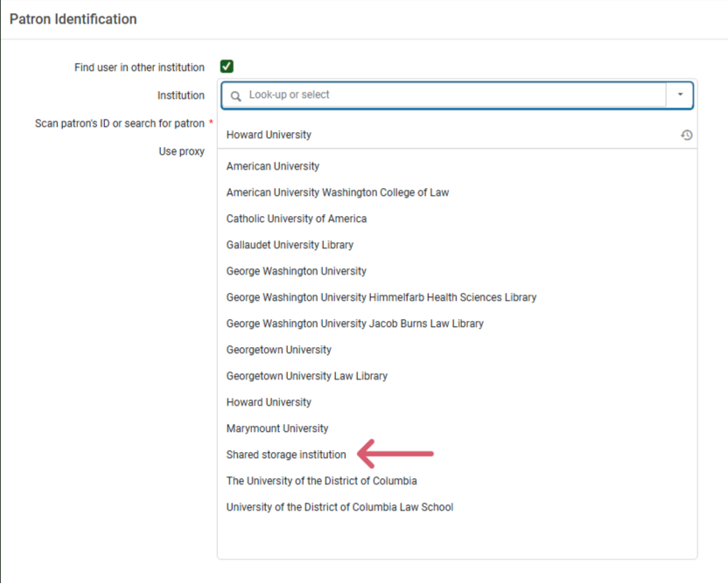Select Marymount University
728x584 pixels.
point(277,428)
